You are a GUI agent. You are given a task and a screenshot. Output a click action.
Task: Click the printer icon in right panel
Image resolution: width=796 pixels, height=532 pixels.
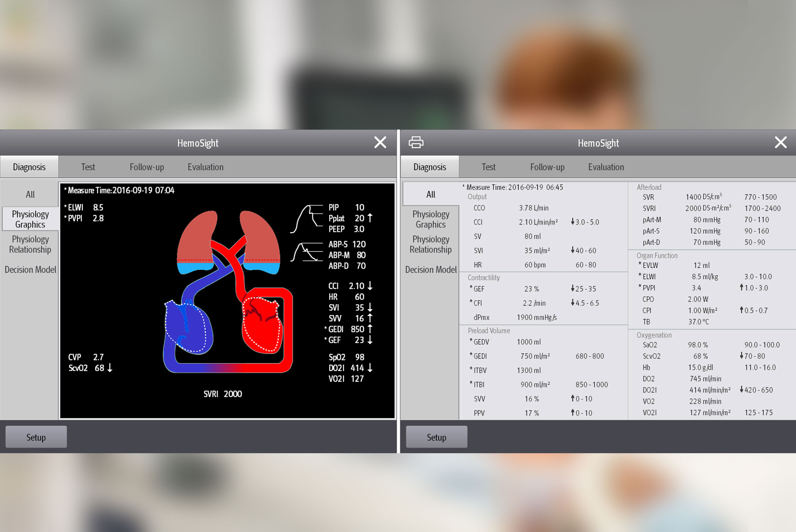[416, 142]
